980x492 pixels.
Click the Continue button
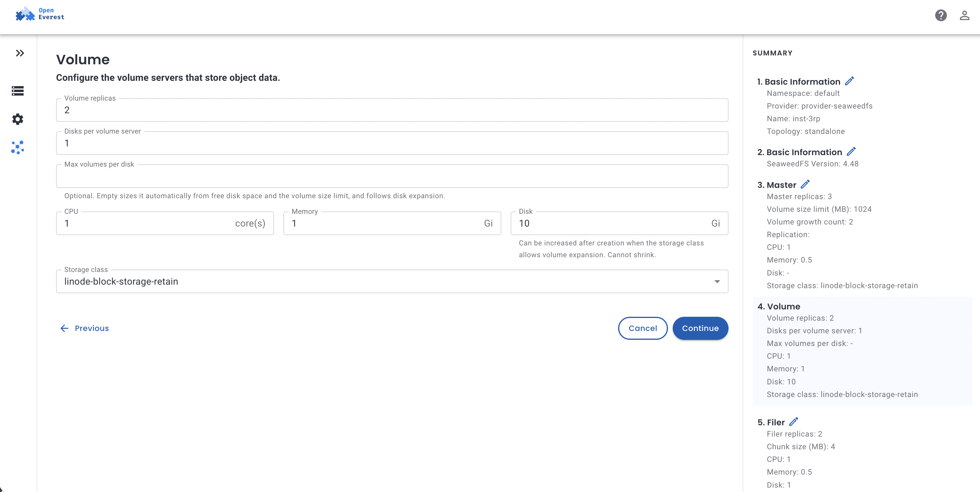700,328
